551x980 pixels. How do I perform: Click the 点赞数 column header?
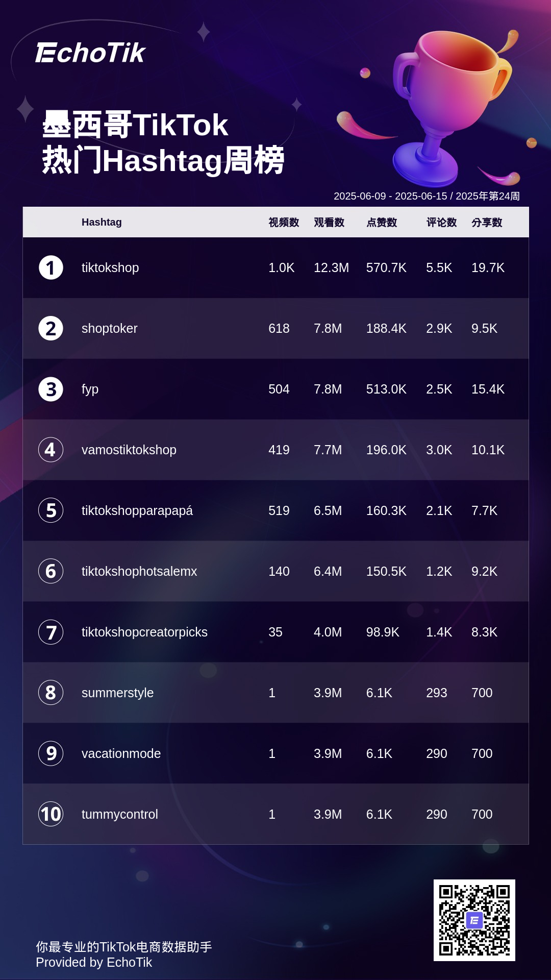(x=382, y=222)
